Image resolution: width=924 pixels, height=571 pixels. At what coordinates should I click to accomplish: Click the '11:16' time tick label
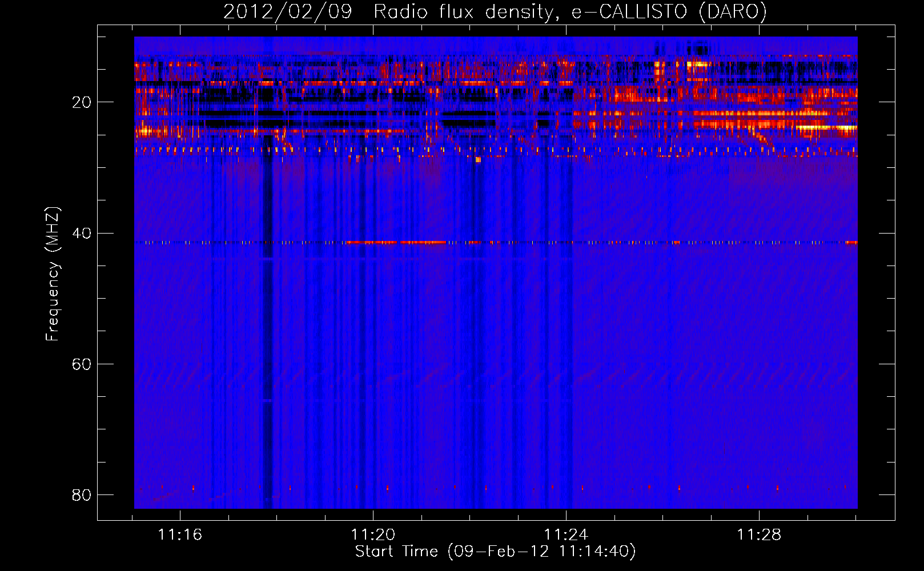tap(180, 535)
